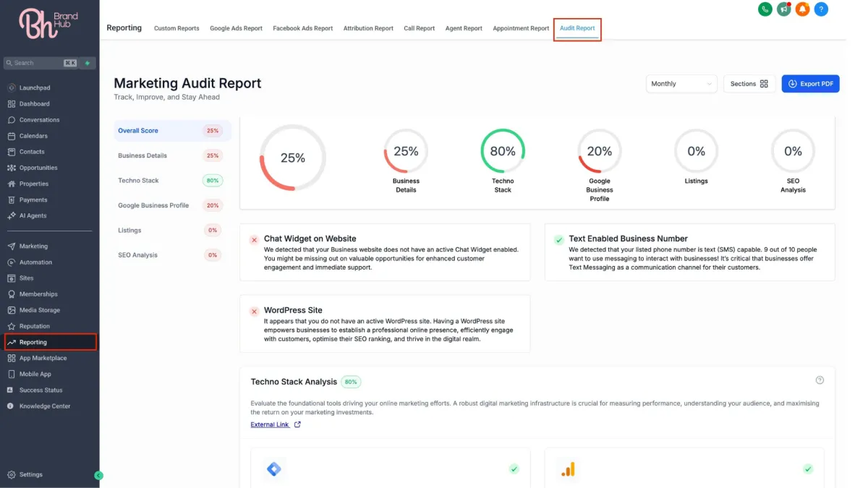Click the 20% Google Business Profile gauge

tap(600, 151)
